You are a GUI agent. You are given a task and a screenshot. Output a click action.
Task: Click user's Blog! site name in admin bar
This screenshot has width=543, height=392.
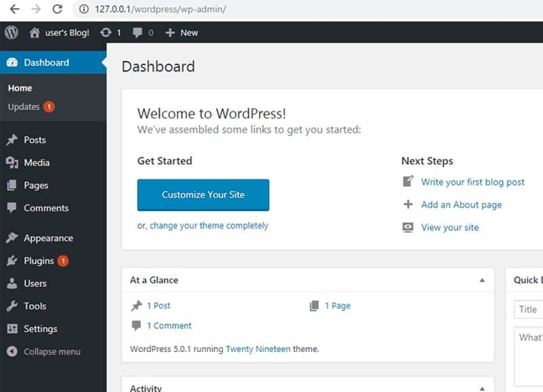[67, 32]
